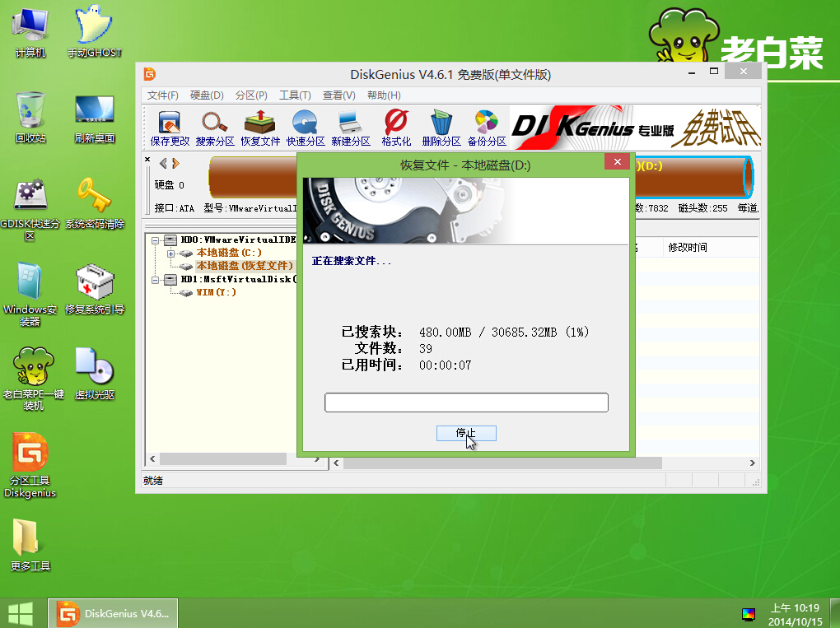
Task: Click the tree panel scroll-left arrow
Action: coord(152,458)
